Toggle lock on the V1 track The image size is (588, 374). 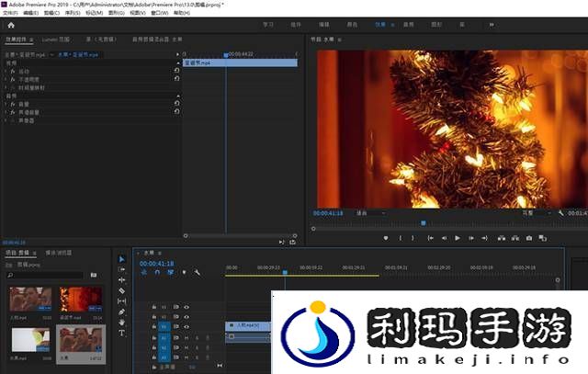(x=153, y=326)
